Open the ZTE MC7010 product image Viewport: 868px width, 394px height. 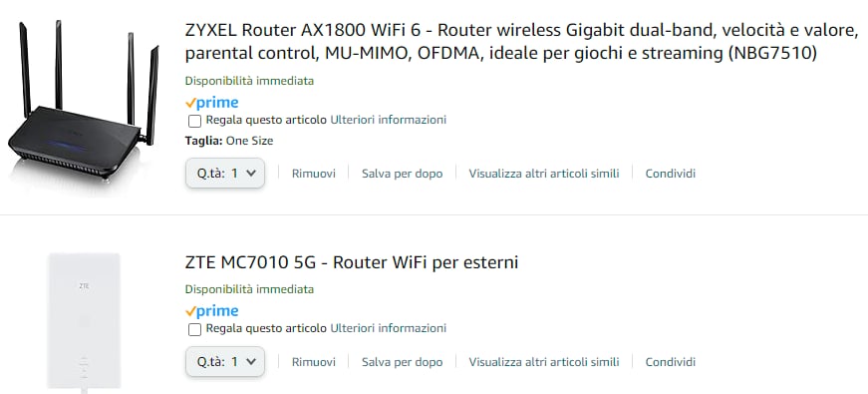pyautogui.click(x=84, y=322)
